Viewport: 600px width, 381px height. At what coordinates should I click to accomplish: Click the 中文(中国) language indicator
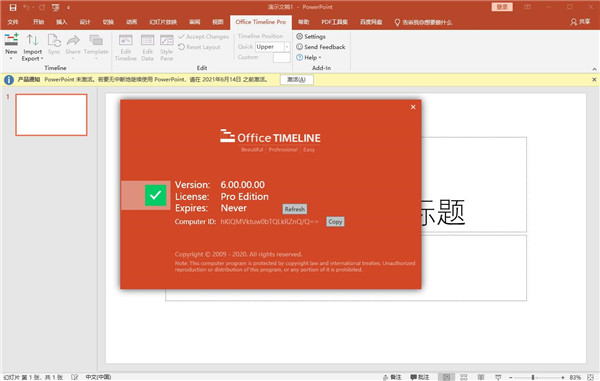tap(98, 377)
